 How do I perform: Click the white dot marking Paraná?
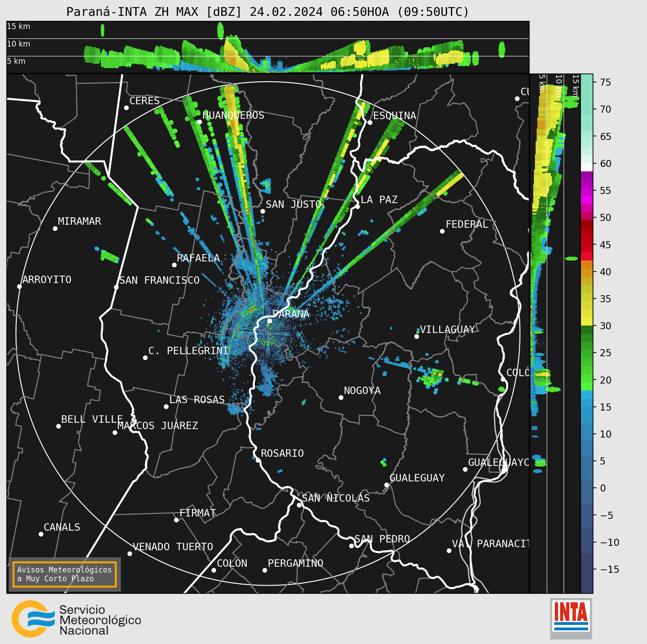coord(270,321)
